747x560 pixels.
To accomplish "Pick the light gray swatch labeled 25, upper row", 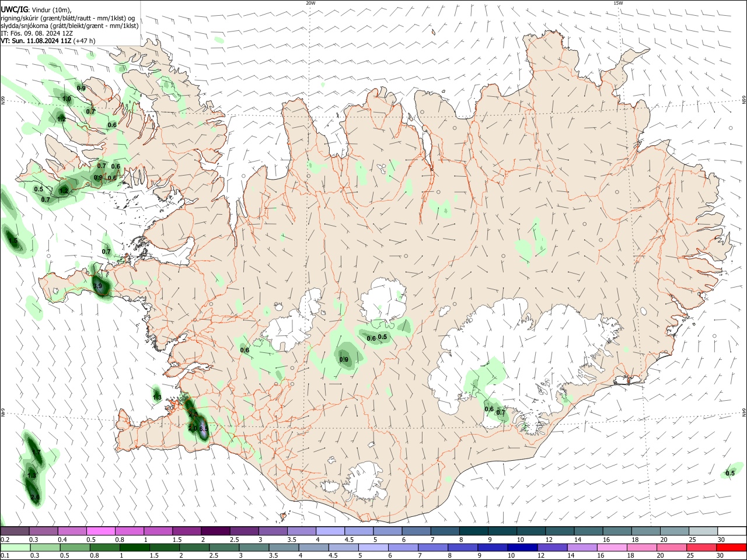I will (x=703, y=531).
